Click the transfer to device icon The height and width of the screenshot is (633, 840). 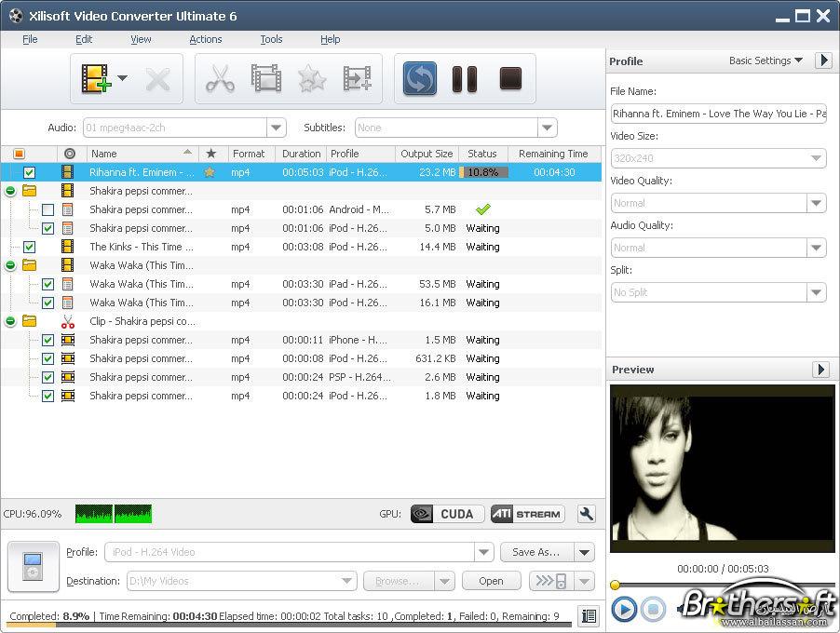(x=551, y=581)
